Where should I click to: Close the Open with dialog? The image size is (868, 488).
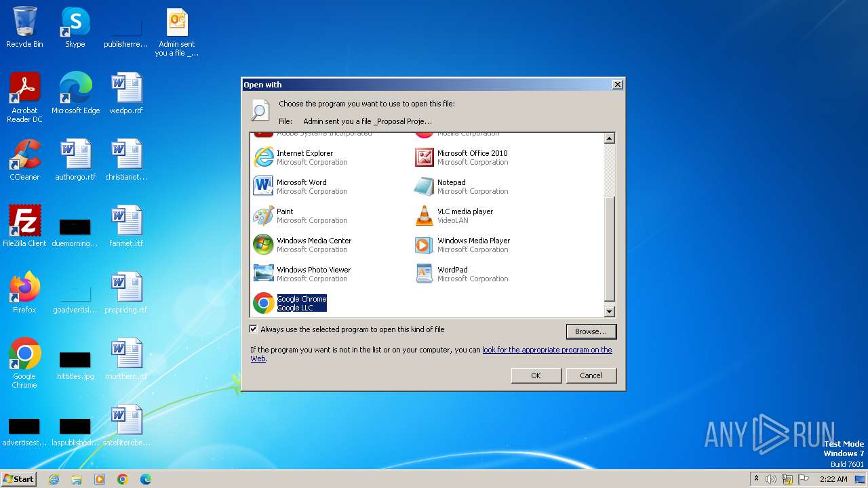(x=617, y=85)
